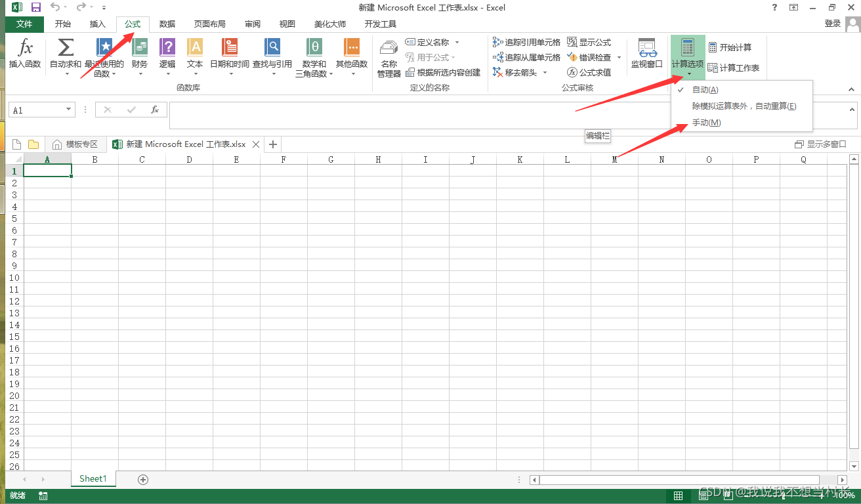This screenshot has height=504, width=861.
Task: Open the Lookup and Reference functions icon
Action: click(272, 48)
